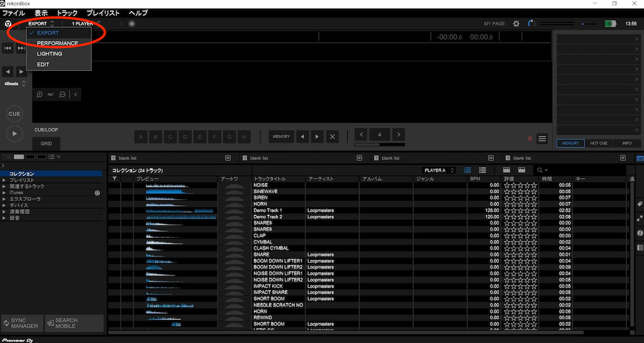The height and width of the screenshot is (343, 644).
Task: Go to previous memory cue arrow
Action: (302, 137)
